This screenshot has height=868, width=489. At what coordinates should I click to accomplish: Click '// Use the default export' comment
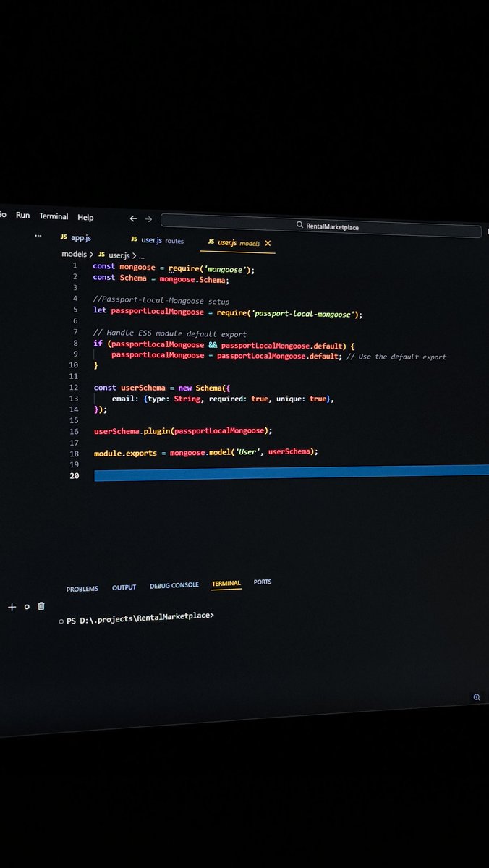(396, 357)
